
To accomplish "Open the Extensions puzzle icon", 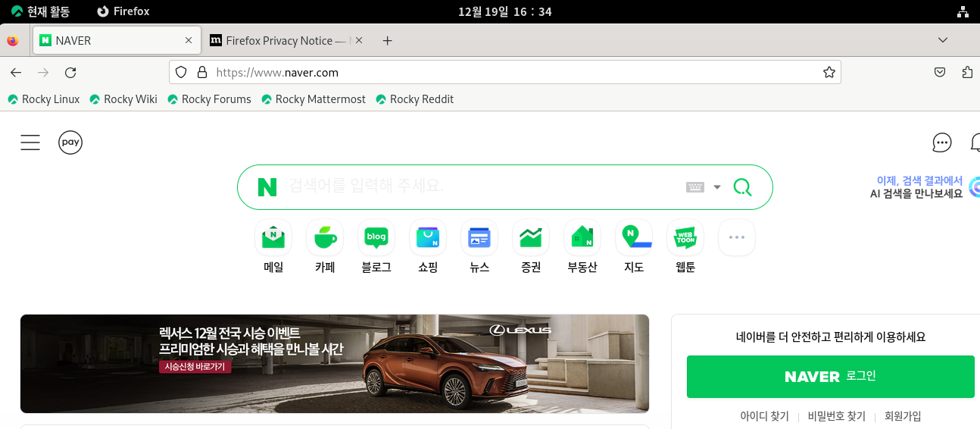I will click(967, 73).
